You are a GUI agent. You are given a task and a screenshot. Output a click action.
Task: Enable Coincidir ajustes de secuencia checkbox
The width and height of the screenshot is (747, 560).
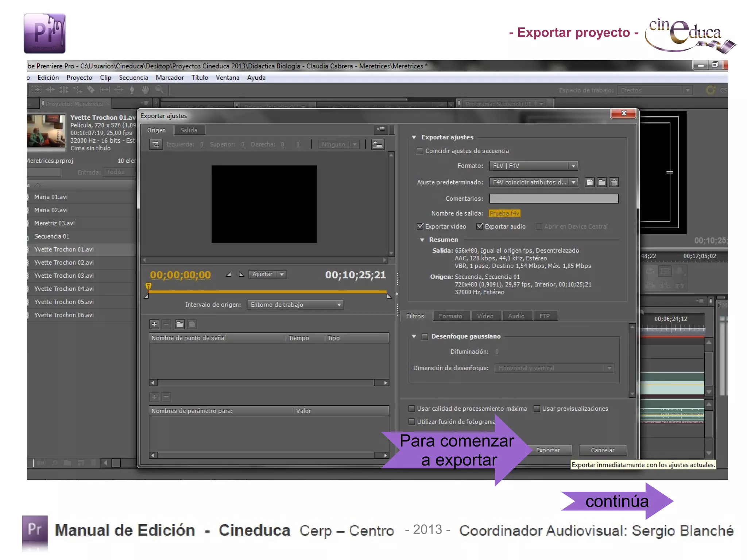coord(420,151)
